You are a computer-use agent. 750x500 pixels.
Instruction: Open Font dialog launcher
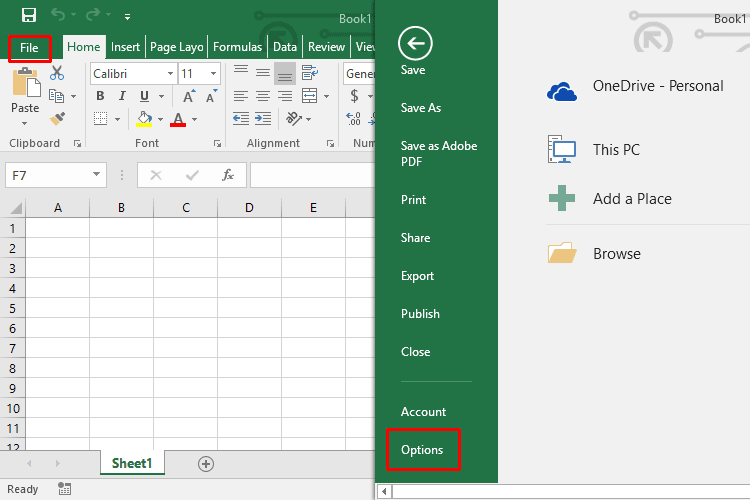pos(218,144)
